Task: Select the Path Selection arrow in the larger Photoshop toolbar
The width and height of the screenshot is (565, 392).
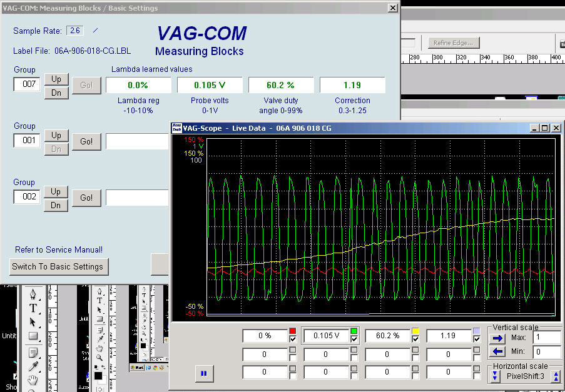Action: pos(33,322)
